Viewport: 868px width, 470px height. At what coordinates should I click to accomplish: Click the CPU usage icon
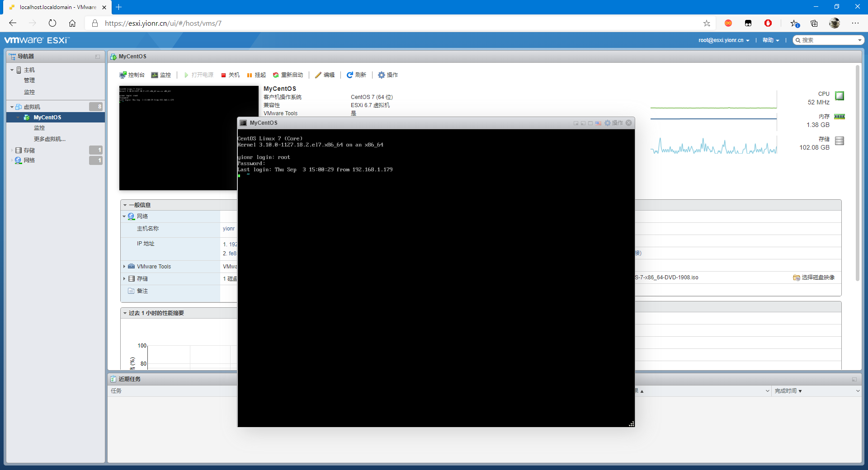[x=840, y=96]
